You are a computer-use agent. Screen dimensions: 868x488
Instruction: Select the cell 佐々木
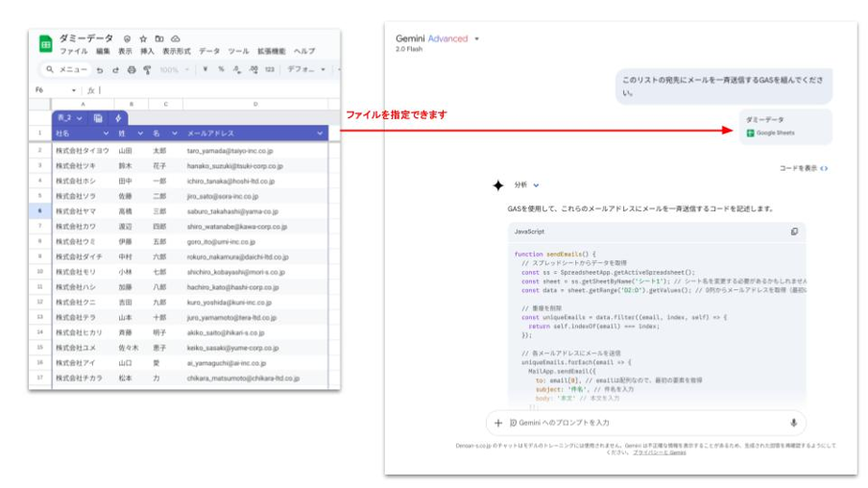pos(132,348)
